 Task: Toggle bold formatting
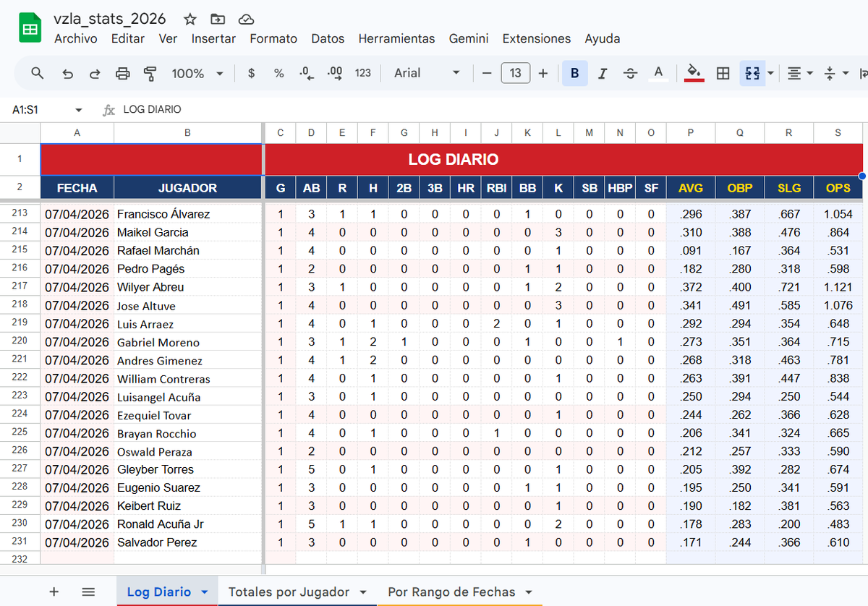click(575, 73)
